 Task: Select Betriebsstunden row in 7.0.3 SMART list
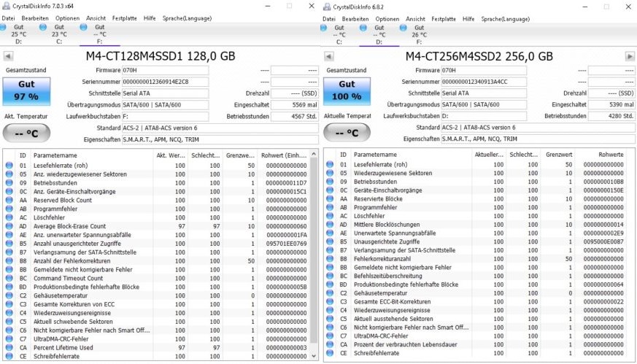(156, 183)
